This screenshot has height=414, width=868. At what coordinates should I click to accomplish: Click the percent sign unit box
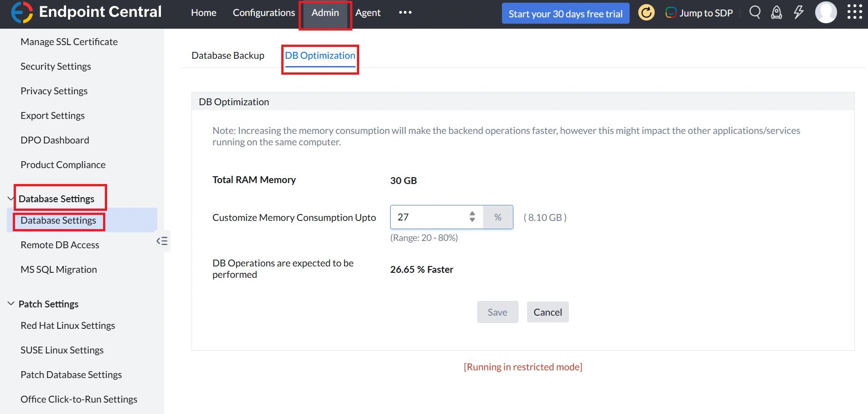pos(498,217)
